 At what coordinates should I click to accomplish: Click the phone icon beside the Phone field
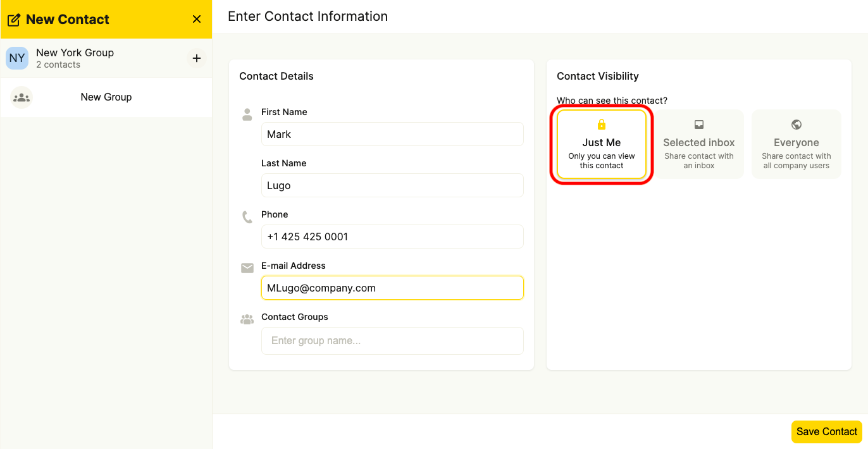coord(247,217)
